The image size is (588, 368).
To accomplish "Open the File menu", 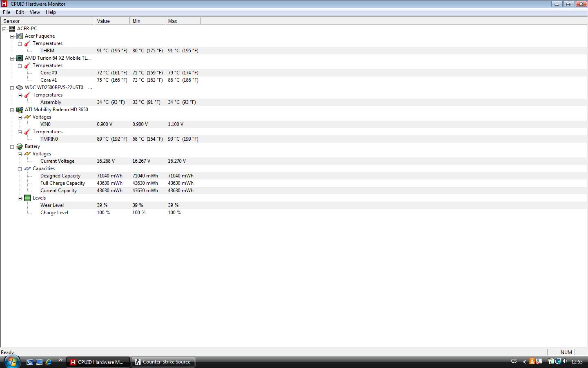I will tap(7, 12).
